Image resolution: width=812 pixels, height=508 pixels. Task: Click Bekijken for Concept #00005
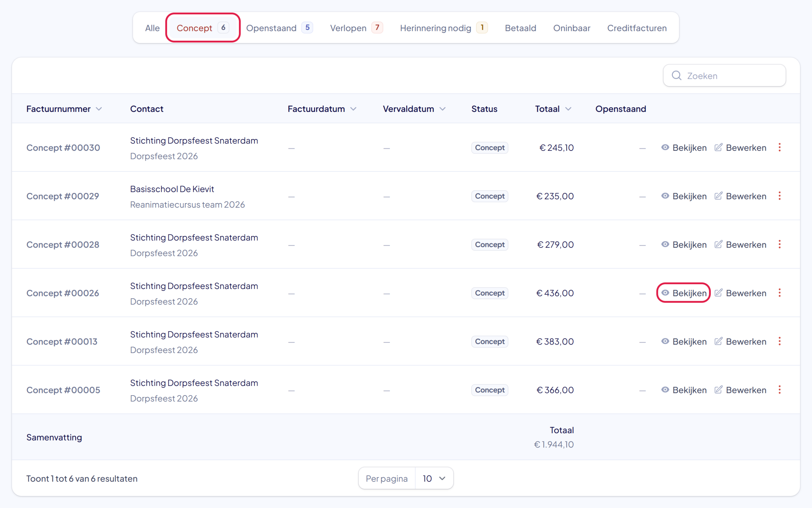[x=684, y=390]
